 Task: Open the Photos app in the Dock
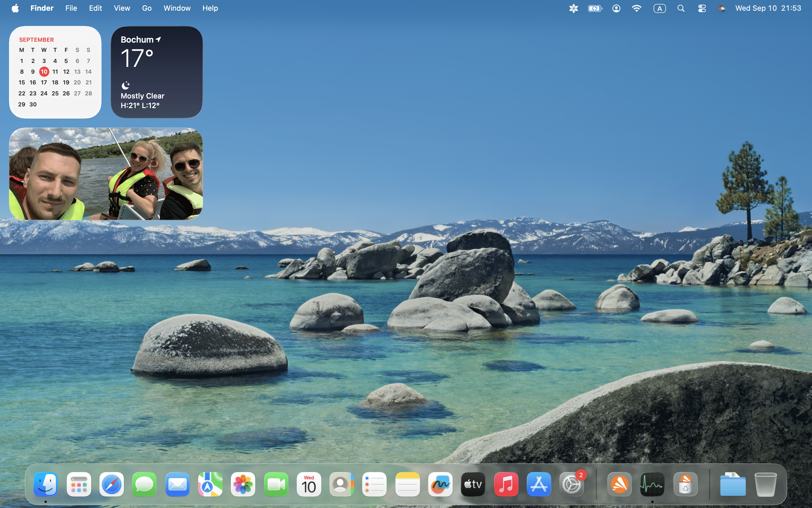pyautogui.click(x=243, y=484)
